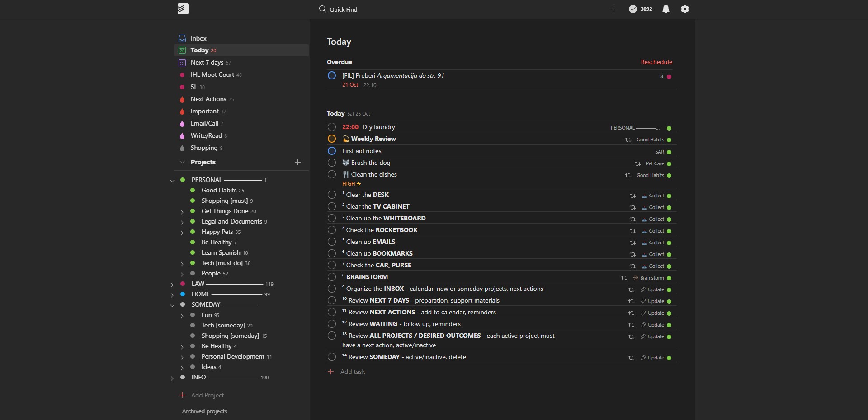Click the Shopping filter drop icon
868x420 pixels.
(182, 148)
